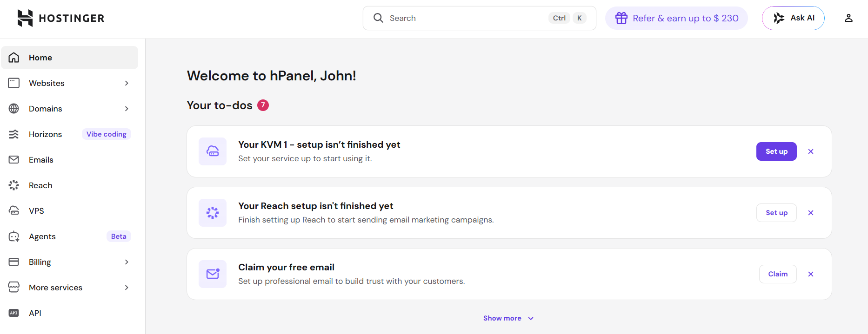The width and height of the screenshot is (868, 334).
Task: Click 'Set up professional email' description text
Action: click(x=352, y=281)
